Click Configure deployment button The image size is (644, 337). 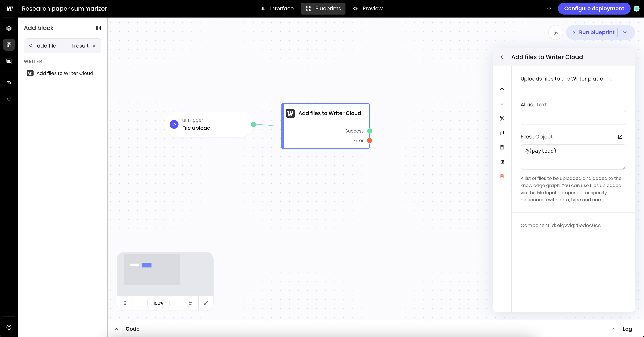click(x=594, y=9)
